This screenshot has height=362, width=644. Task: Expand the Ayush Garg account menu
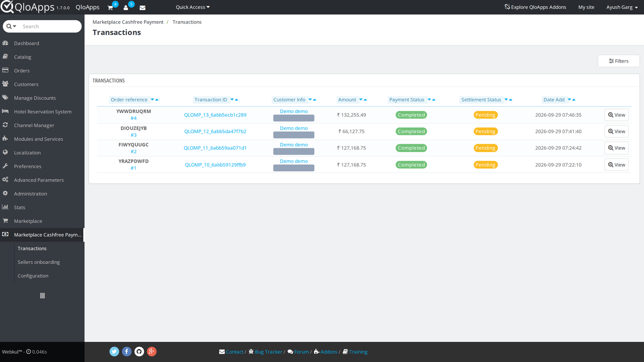[622, 7]
